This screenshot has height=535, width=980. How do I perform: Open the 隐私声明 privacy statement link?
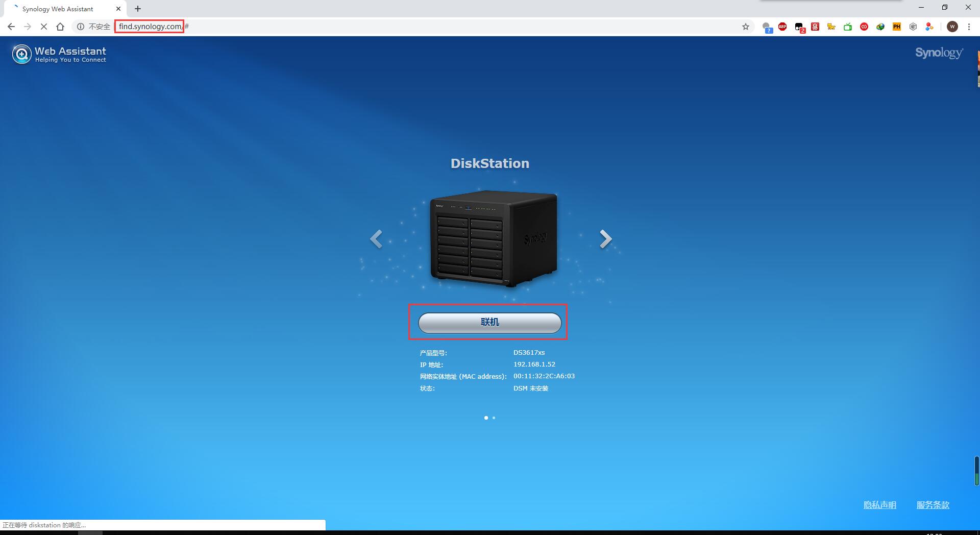pyautogui.click(x=879, y=505)
